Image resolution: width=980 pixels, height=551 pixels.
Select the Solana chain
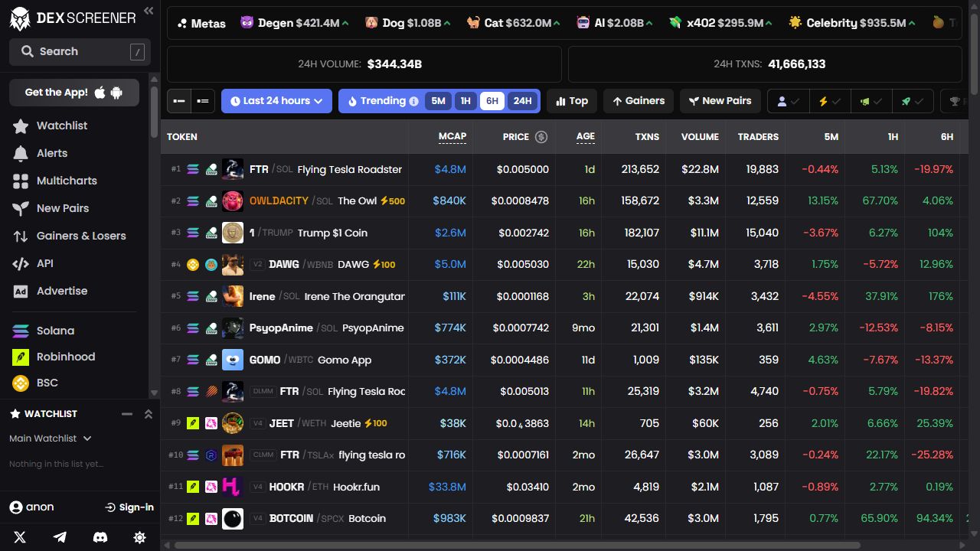tap(44, 331)
